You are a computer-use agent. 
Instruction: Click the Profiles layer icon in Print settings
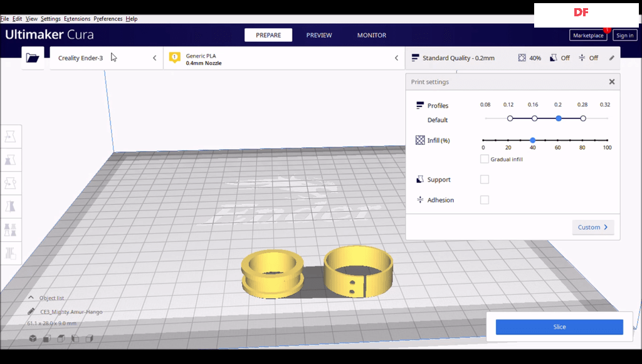coord(419,105)
